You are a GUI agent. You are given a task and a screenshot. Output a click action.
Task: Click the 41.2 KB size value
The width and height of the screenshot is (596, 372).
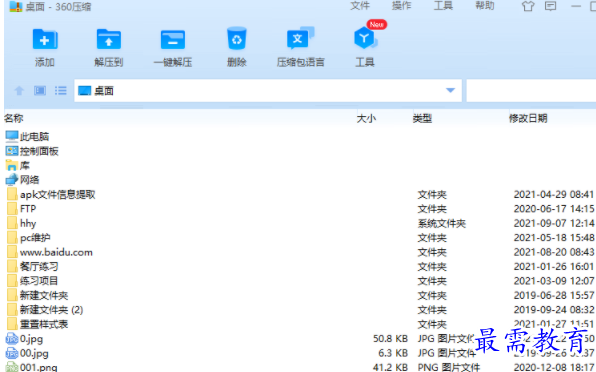[390, 367]
